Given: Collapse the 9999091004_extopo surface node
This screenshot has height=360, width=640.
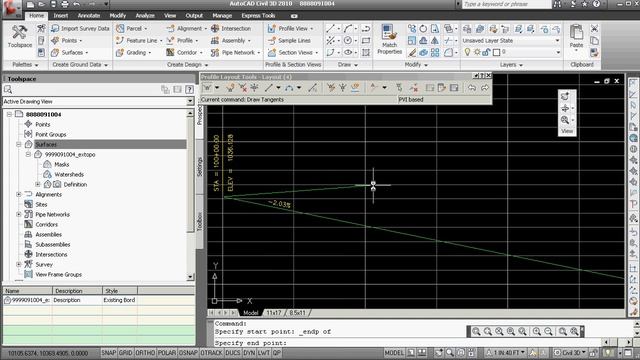Looking at the screenshot, I should [28, 155].
